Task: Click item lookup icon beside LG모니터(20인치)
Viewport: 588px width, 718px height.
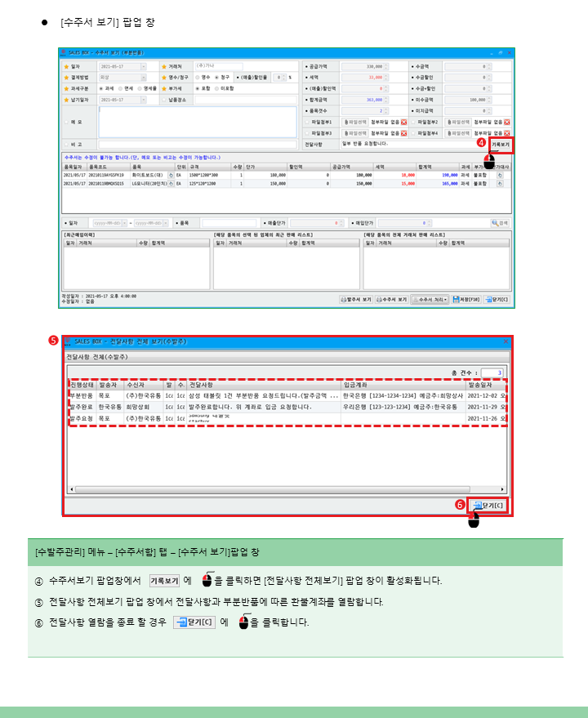Action: click(x=171, y=184)
